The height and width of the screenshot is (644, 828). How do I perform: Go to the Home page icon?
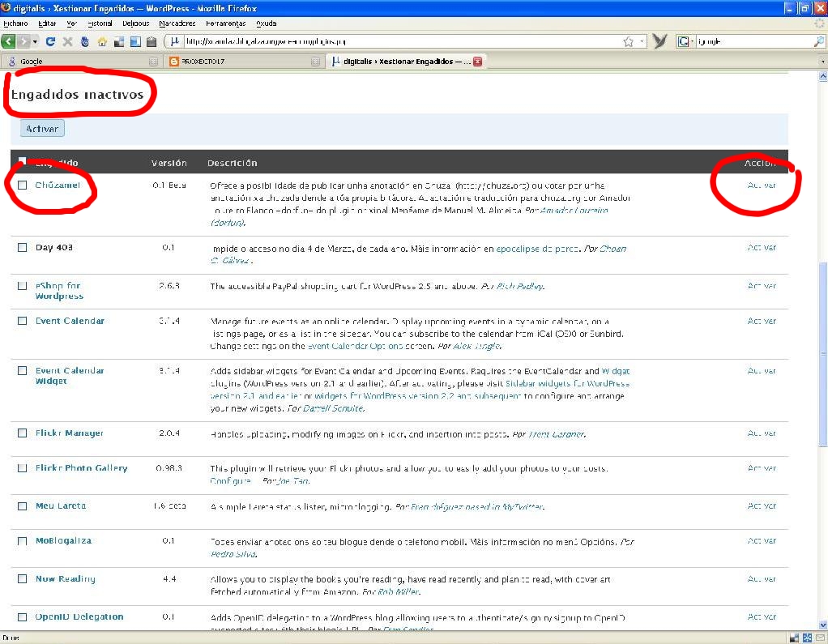point(102,41)
